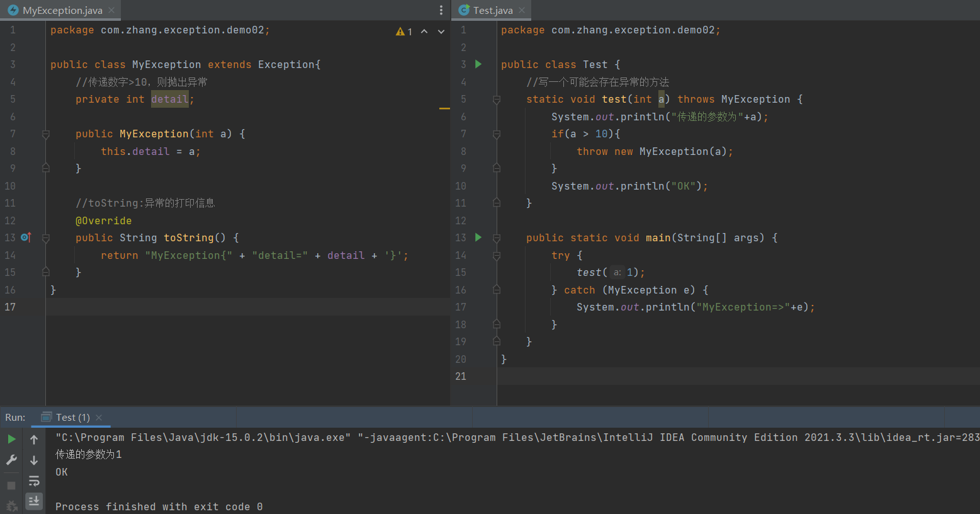Collapse the main method fold marker
This screenshot has width=980, height=514.
497,238
